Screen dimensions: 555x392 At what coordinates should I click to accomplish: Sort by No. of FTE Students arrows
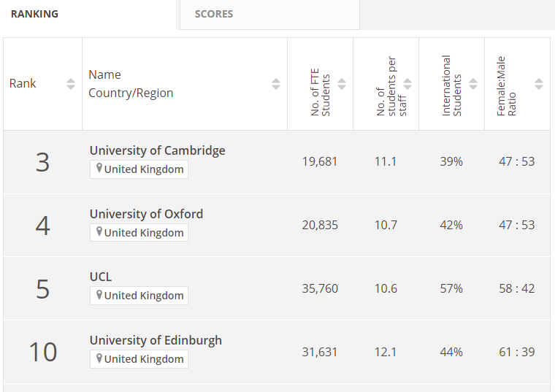[342, 84]
